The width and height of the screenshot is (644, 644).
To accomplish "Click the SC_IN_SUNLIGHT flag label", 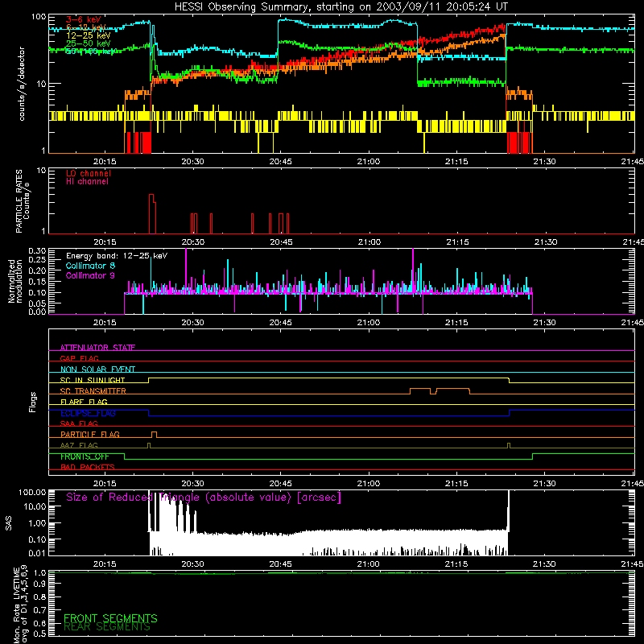I will pos(93,380).
